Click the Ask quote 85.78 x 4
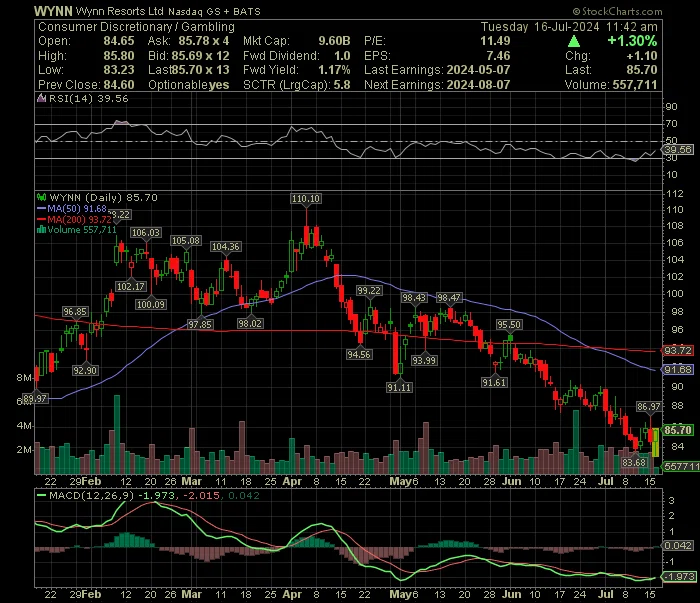Screen dimensions: 700x603 click(204, 41)
